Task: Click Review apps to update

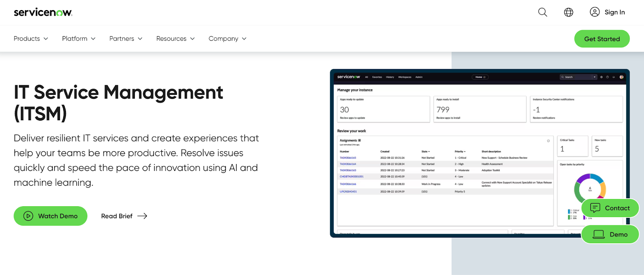Action: click(353, 118)
